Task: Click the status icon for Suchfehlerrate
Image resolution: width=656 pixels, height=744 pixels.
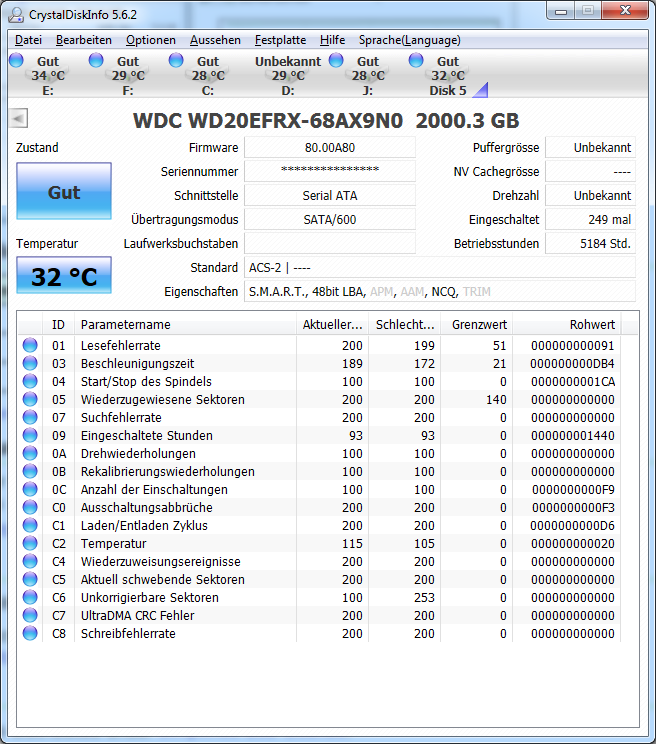Action: [x=30, y=417]
